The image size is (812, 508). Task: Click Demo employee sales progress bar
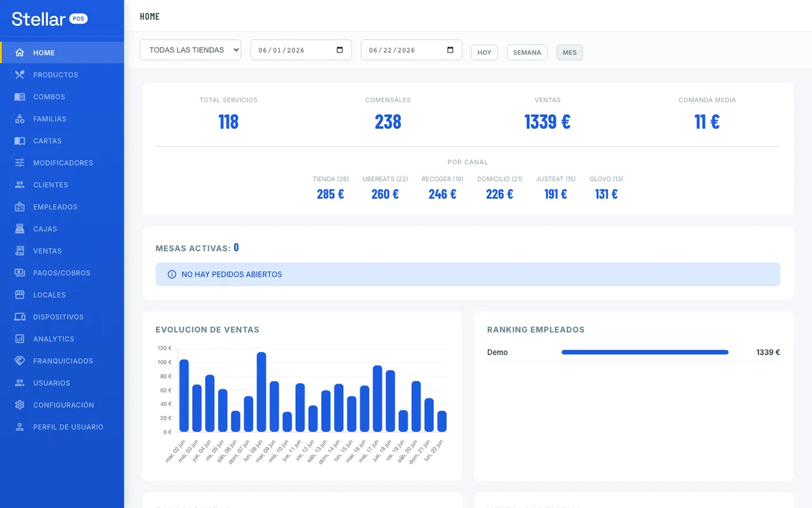[x=645, y=352]
